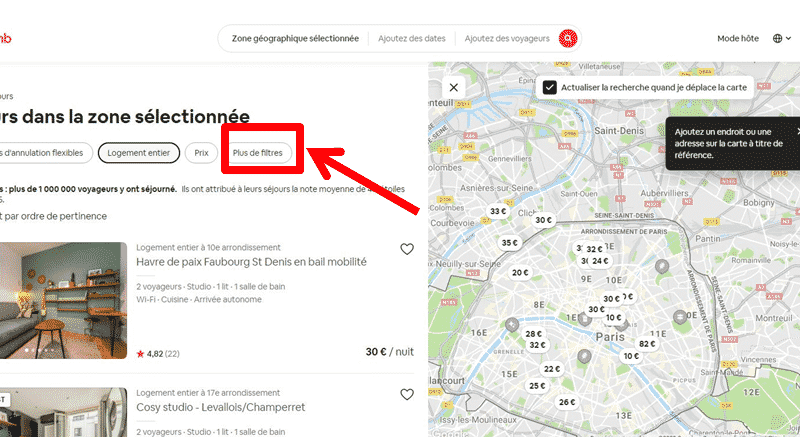The height and width of the screenshot is (437, 800).
Task: Click the red search magnifier button
Action: pos(568,38)
